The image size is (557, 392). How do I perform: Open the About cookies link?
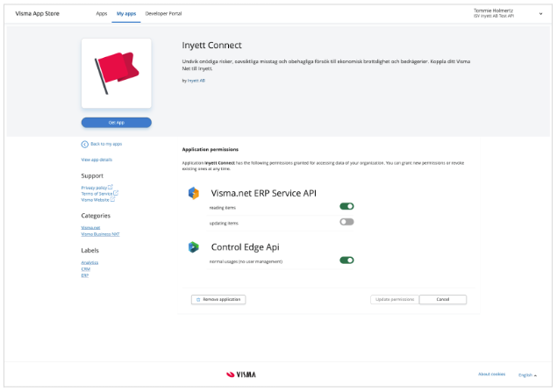click(x=491, y=374)
